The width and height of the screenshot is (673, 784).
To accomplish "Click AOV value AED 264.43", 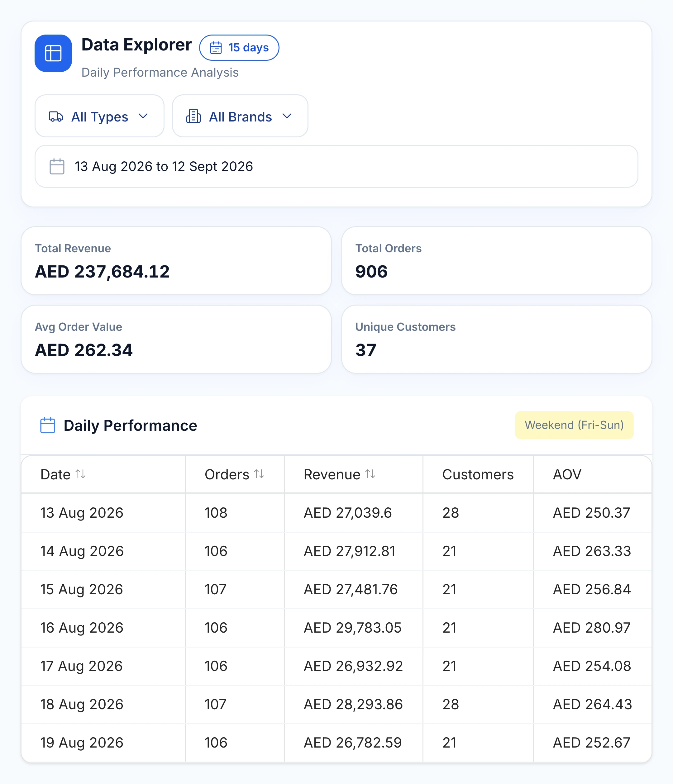I will [x=592, y=704].
